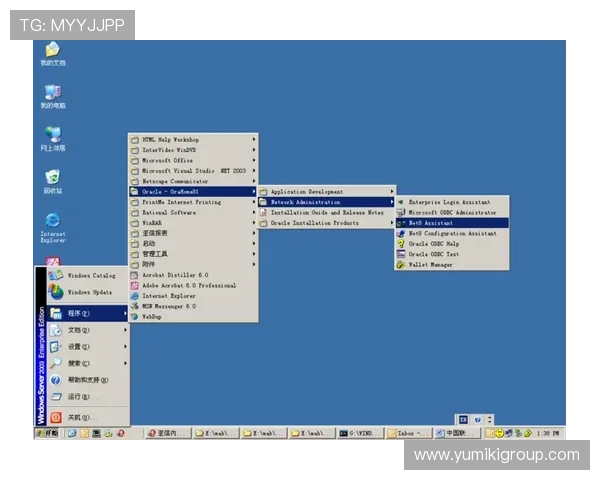Viewport: 600px width, 480px height.
Task: Launch Net8 Configuration Assistant
Action: click(x=452, y=233)
